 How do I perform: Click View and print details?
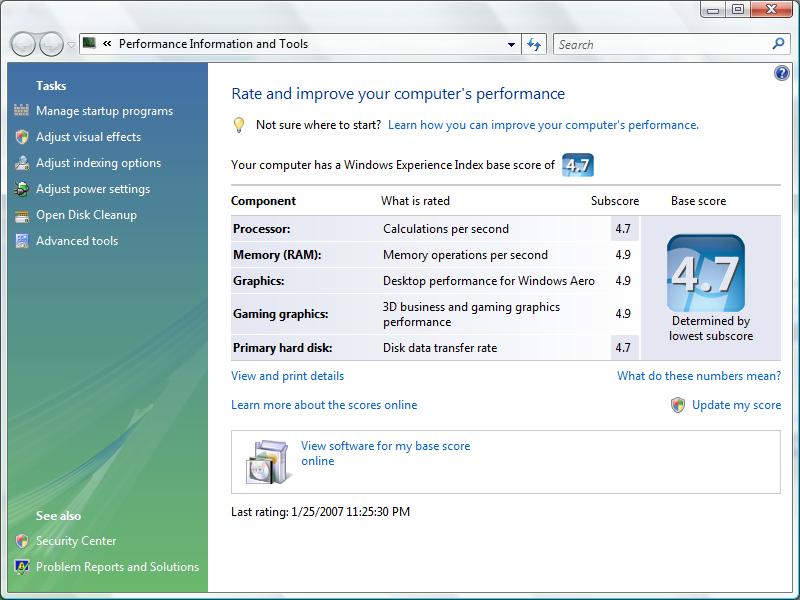[287, 376]
